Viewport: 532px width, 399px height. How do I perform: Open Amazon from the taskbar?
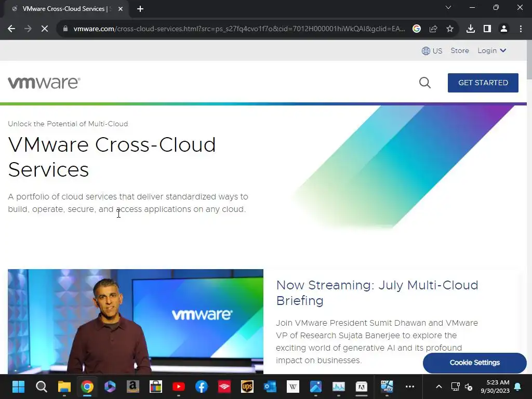132,387
